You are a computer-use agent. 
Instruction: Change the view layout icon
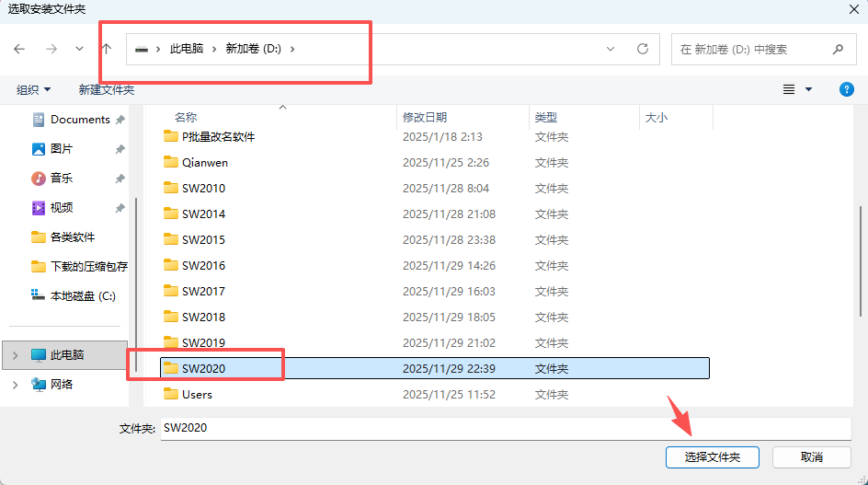(789, 89)
